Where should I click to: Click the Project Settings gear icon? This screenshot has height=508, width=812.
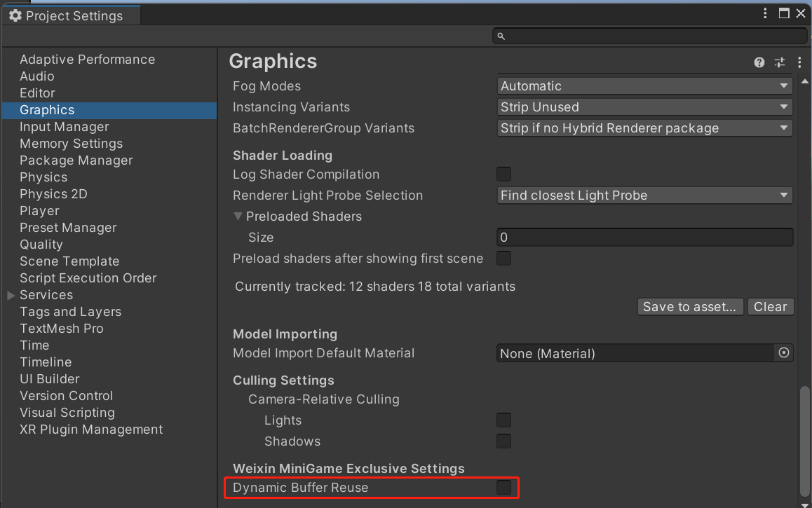point(15,15)
